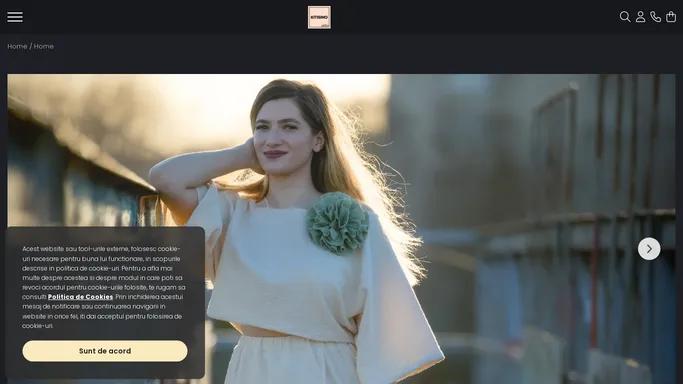This screenshot has height=384, width=683.
Task: Click the store logo in header
Action: tap(319, 17)
